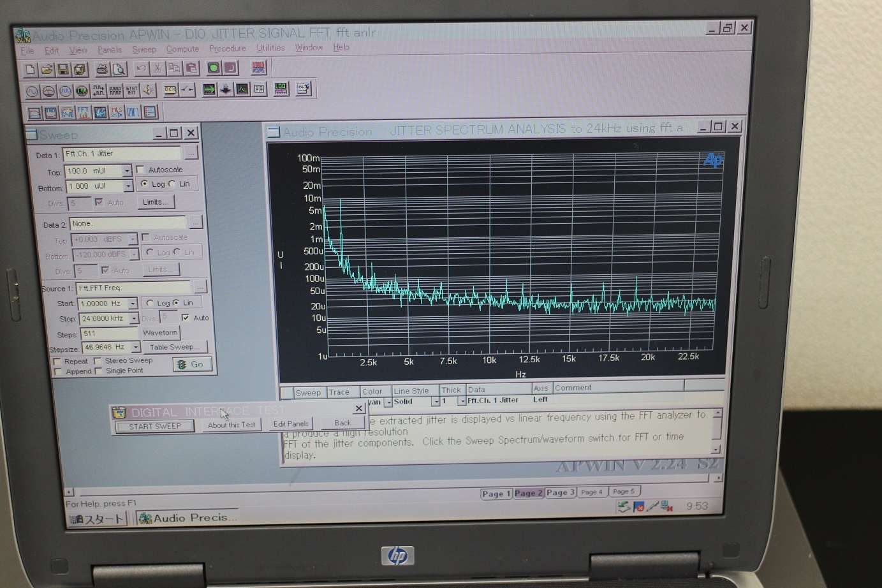The height and width of the screenshot is (588, 882).
Task: Open the Analog Generator sine icon
Action: coord(32,92)
